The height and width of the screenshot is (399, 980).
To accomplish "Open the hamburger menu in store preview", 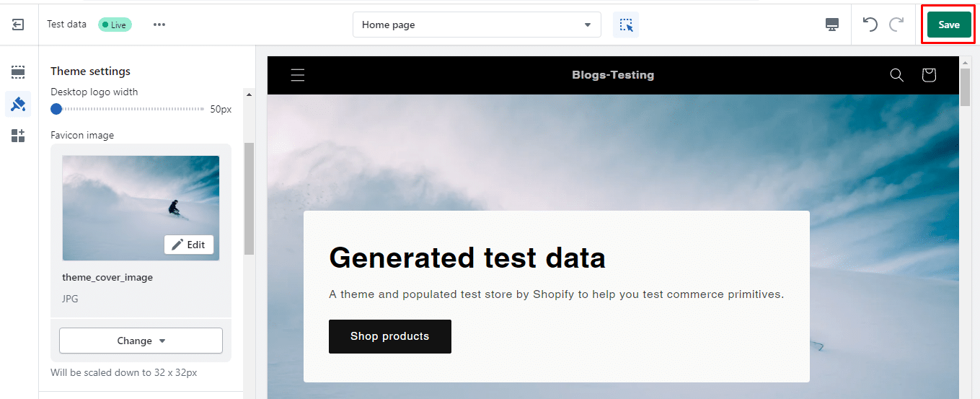I will click(298, 75).
